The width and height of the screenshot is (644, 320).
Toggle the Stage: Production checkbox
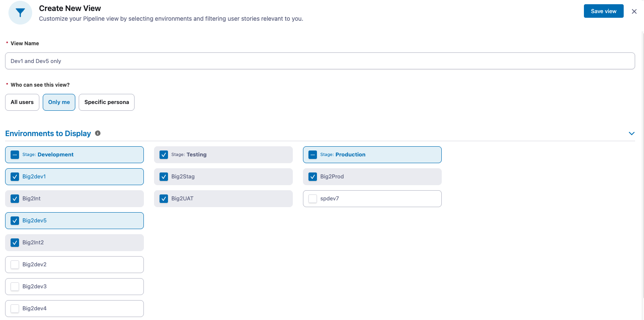(313, 155)
